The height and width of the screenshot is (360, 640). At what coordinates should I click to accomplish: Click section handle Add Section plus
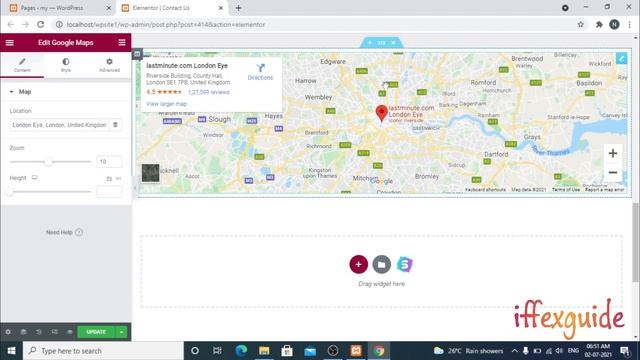point(370,42)
